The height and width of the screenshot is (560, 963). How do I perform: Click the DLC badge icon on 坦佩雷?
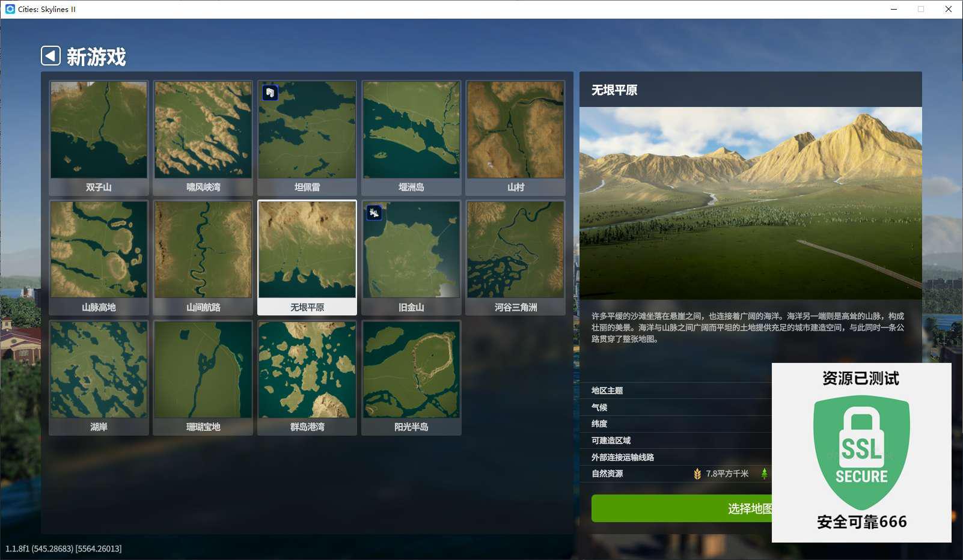click(270, 93)
